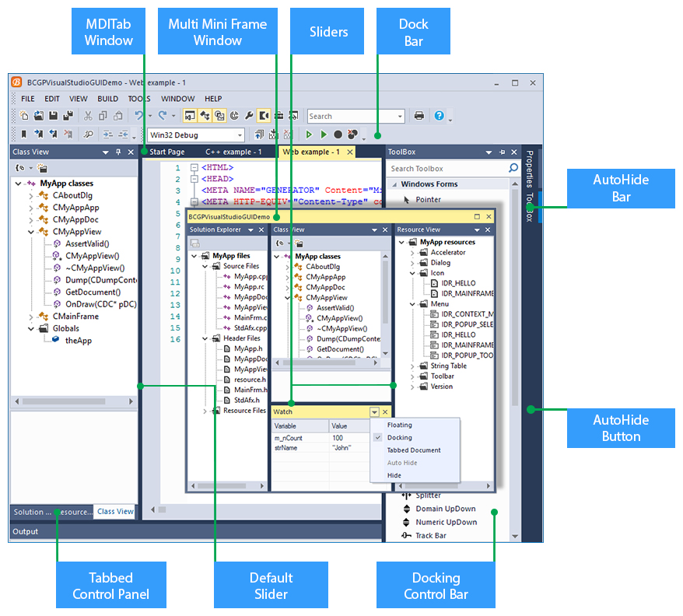Toggle the ToolBox pin autohide button
Image resolution: width=683 pixels, height=616 pixels.
(x=502, y=152)
